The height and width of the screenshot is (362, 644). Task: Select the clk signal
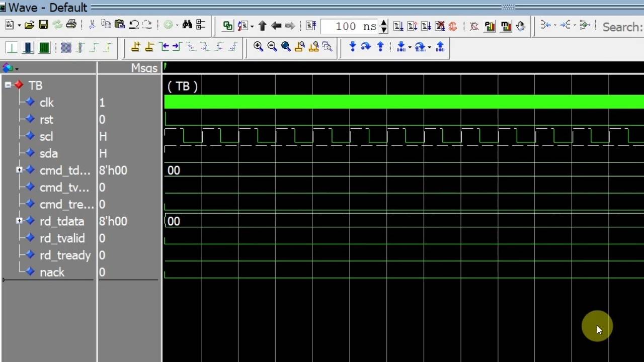(x=46, y=103)
